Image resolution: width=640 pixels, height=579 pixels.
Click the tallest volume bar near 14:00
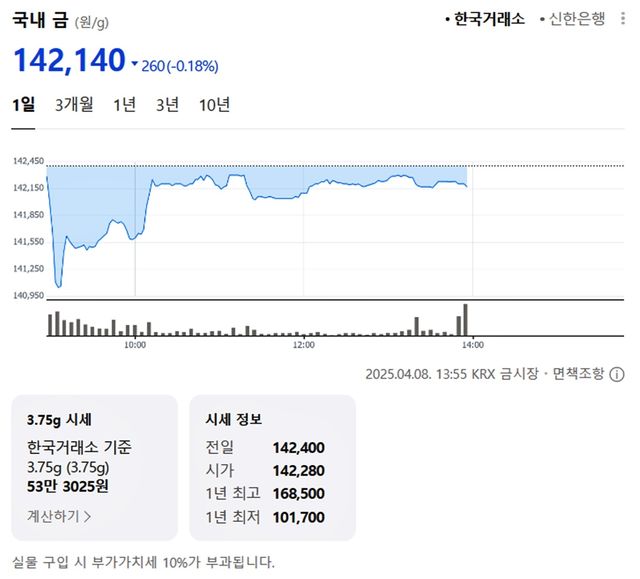(465, 320)
